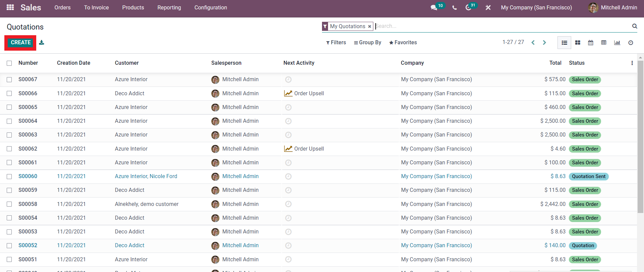Image resolution: width=644 pixels, height=272 pixels.
Task: Remove the My Quotations filter tag
Action: (370, 26)
